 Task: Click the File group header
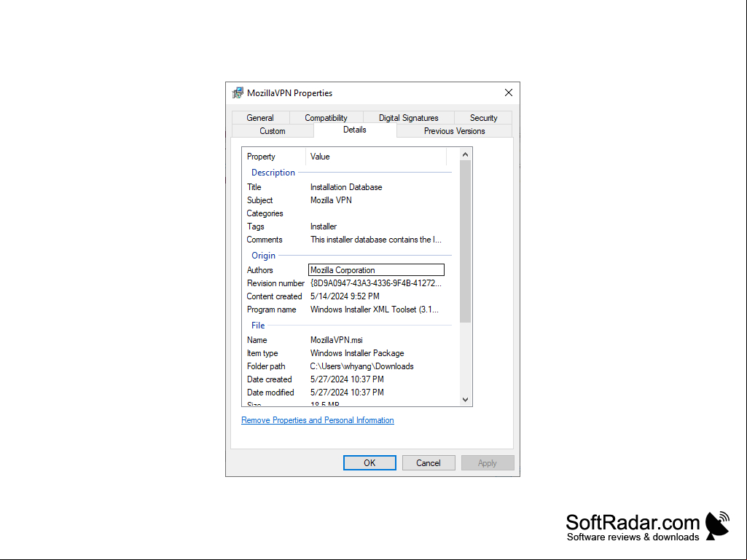[258, 326]
